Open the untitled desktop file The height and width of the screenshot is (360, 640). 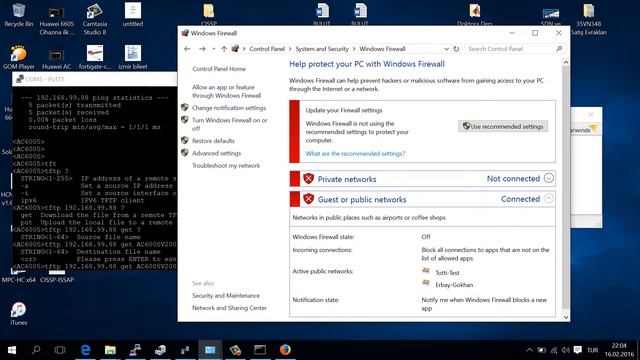click(133, 15)
